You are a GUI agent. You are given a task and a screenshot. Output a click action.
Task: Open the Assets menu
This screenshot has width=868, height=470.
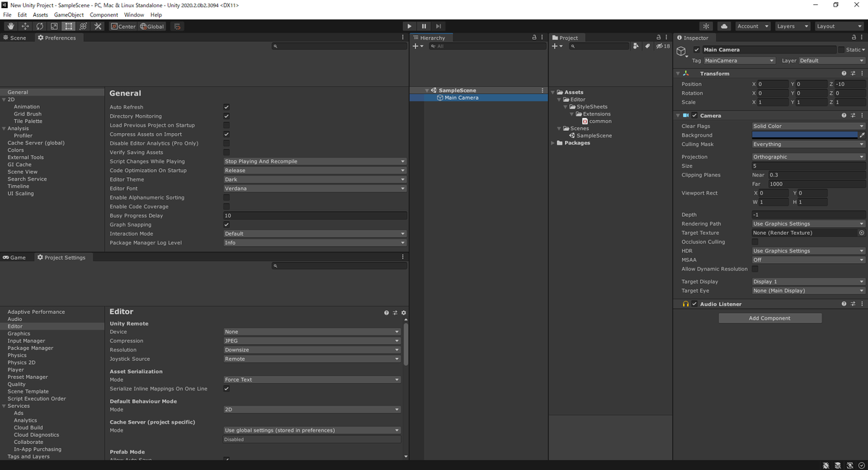41,14
